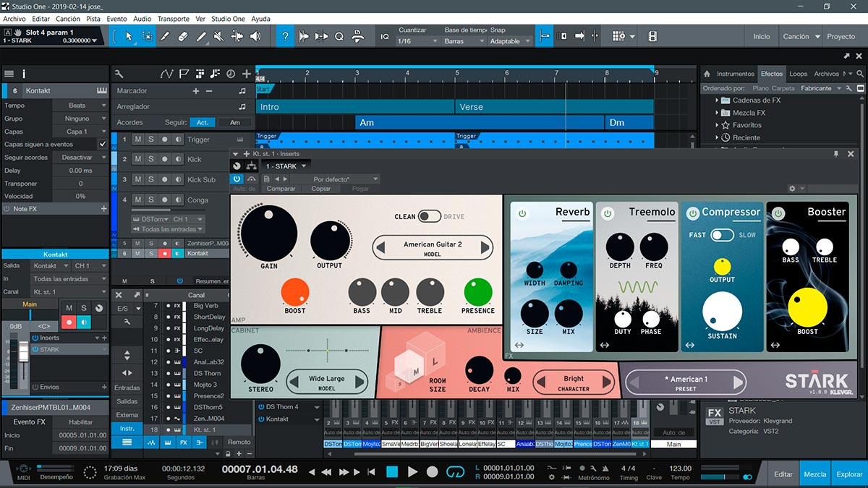Toggle the Loop button in transport
868x488 pixels.
coord(455,471)
